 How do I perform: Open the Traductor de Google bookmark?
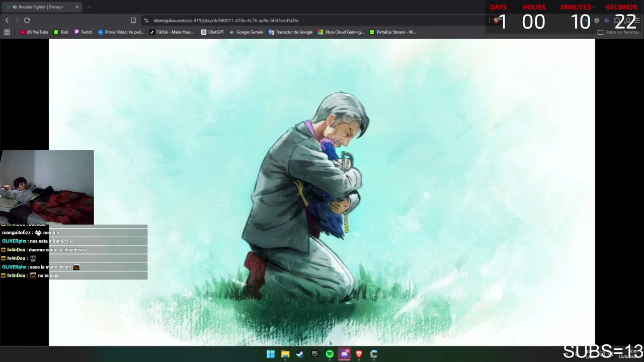coord(291,32)
